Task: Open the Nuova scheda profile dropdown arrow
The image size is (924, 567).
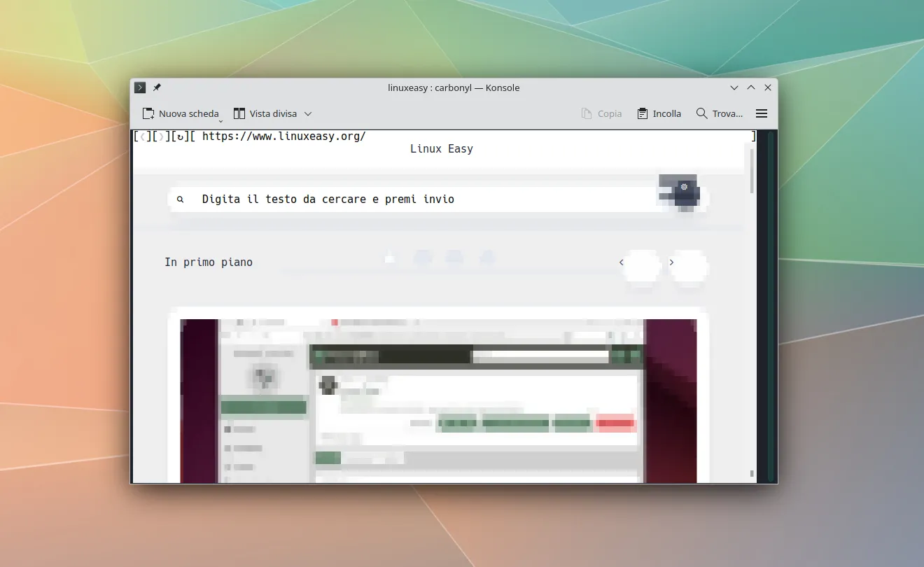Action: 220,120
